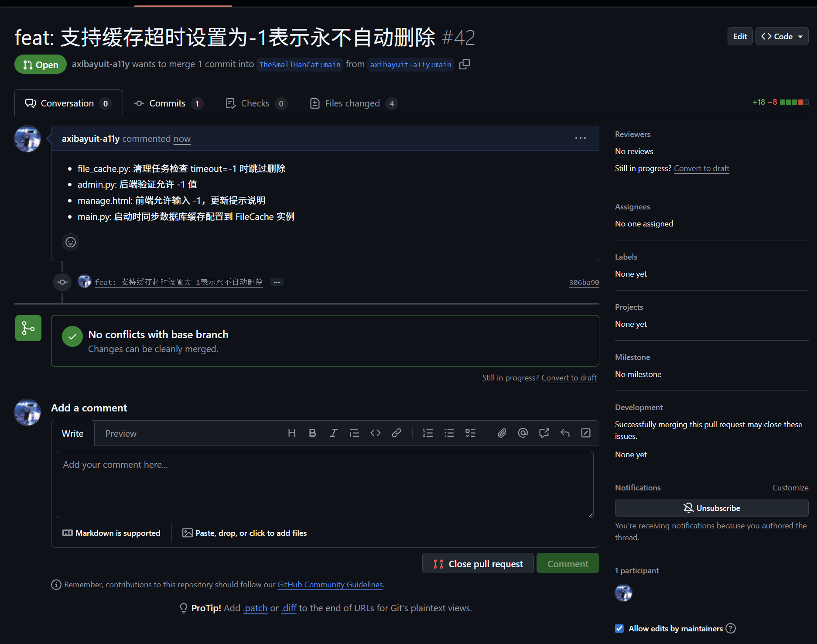The image size is (817, 644).
Task: Insert a link in the comment
Action: [x=396, y=433]
